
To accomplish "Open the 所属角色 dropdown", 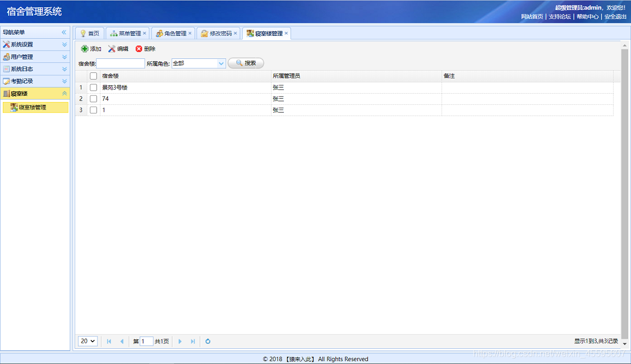I will [x=221, y=63].
